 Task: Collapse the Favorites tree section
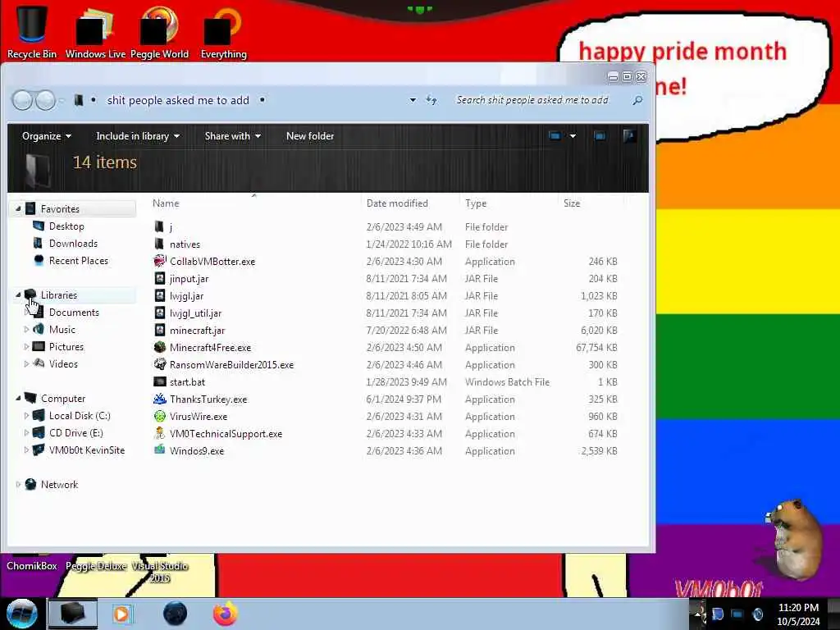tap(18, 209)
